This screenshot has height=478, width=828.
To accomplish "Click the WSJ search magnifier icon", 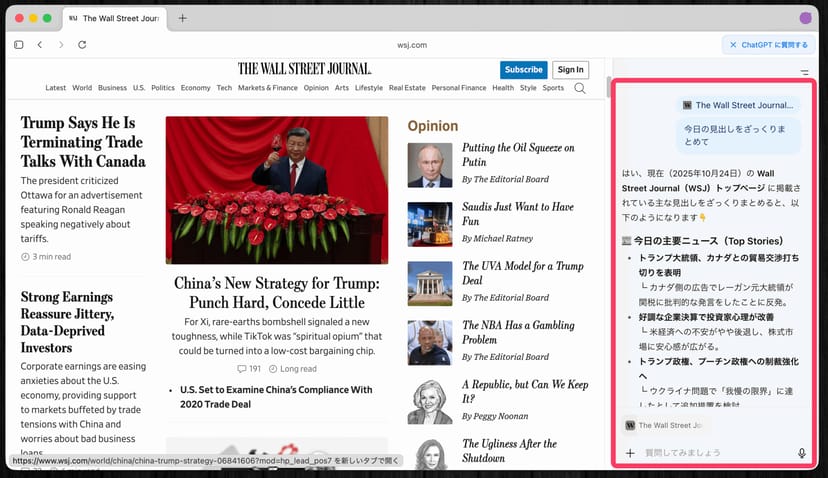I will coord(580,88).
